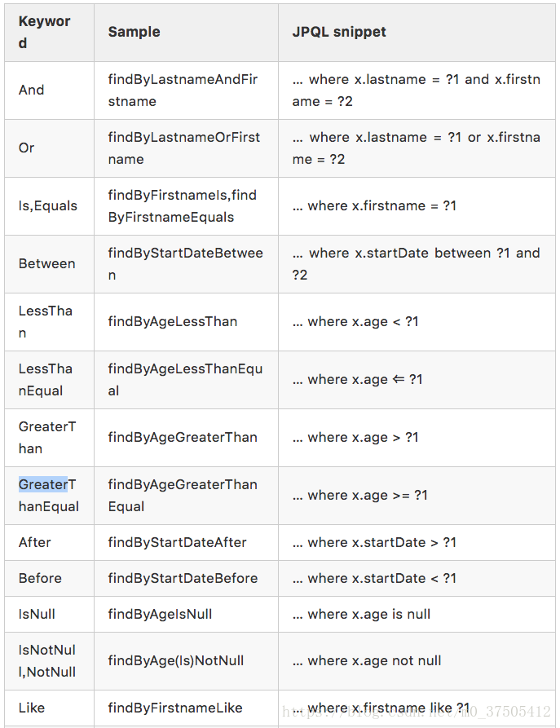Click the findByAgeIsNull sample text
The image size is (560, 728).
(161, 614)
